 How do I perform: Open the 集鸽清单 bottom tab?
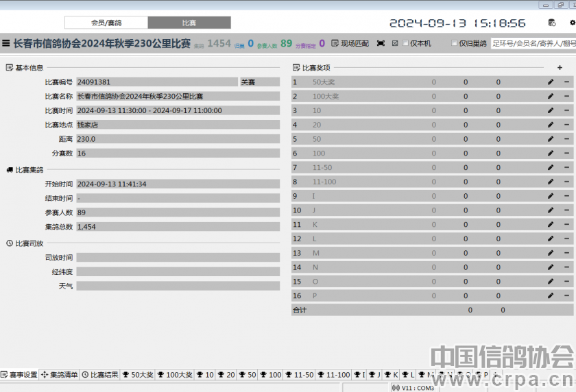tap(60, 375)
